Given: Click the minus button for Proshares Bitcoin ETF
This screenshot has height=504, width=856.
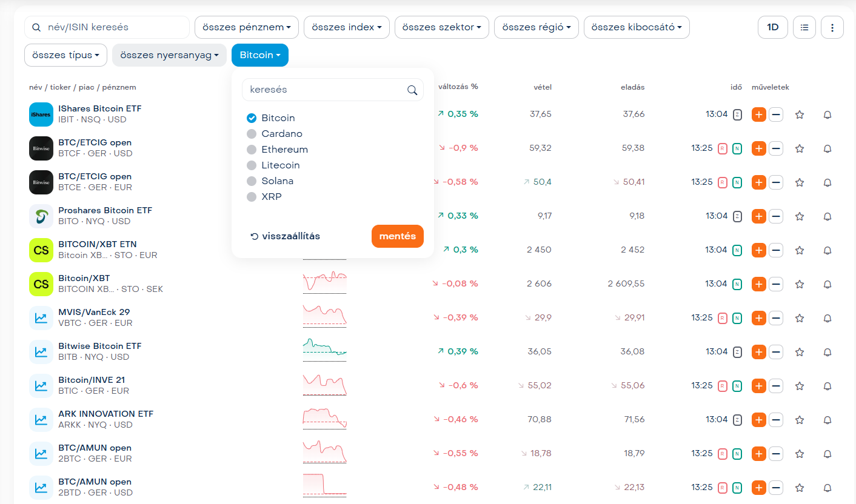Looking at the screenshot, I should pos(776,216).
